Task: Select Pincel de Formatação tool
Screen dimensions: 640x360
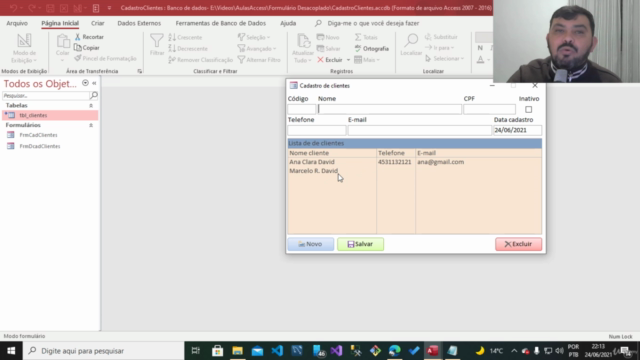Action: (105, 58)
